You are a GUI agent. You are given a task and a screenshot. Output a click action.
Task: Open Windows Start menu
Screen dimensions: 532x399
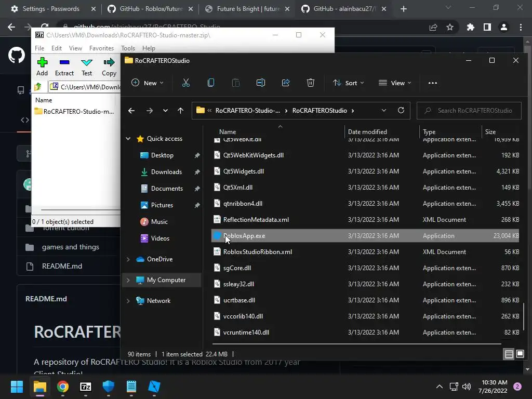(17, 387)
